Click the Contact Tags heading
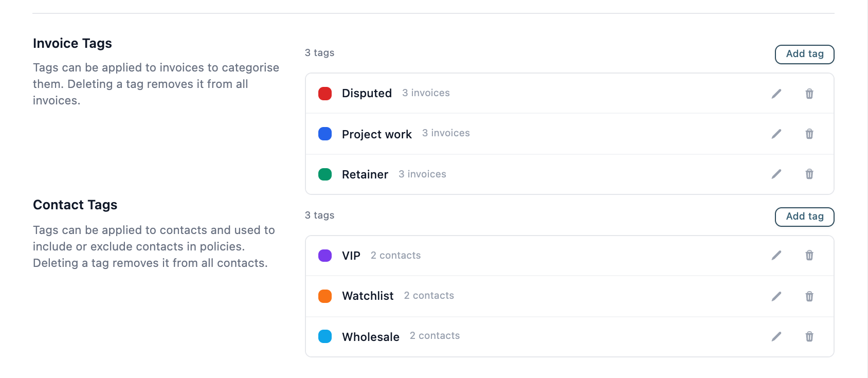This screenshot has width=868, height=378. pos(75,205)
